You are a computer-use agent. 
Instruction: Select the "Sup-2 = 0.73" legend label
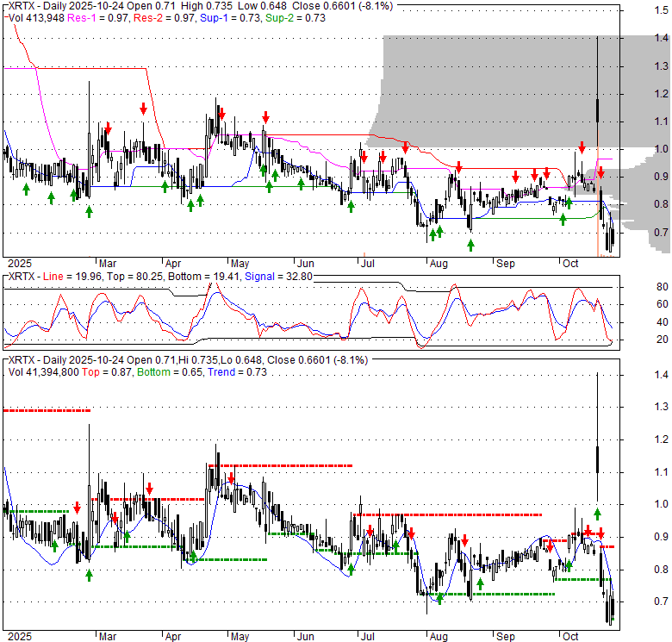pyautogui.click(x=296, y=18)
